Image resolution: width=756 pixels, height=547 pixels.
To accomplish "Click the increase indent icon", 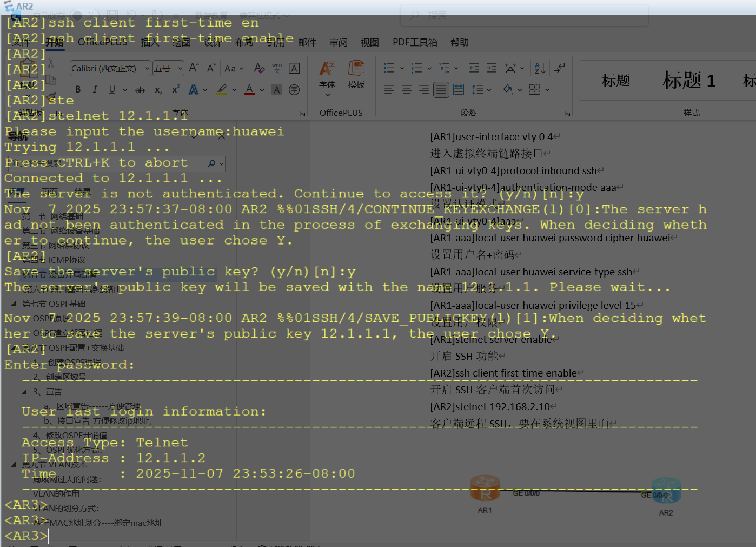I will point(491,68).
